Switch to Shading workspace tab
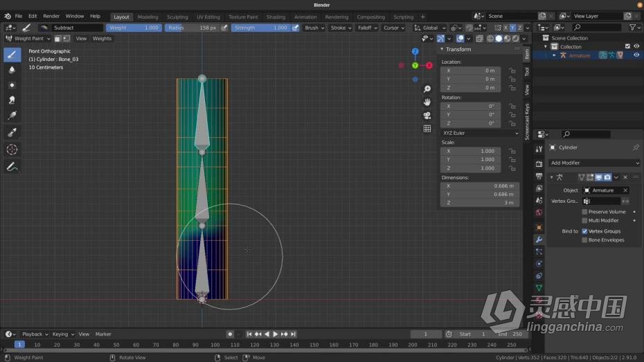 click(x=276, y=17)
